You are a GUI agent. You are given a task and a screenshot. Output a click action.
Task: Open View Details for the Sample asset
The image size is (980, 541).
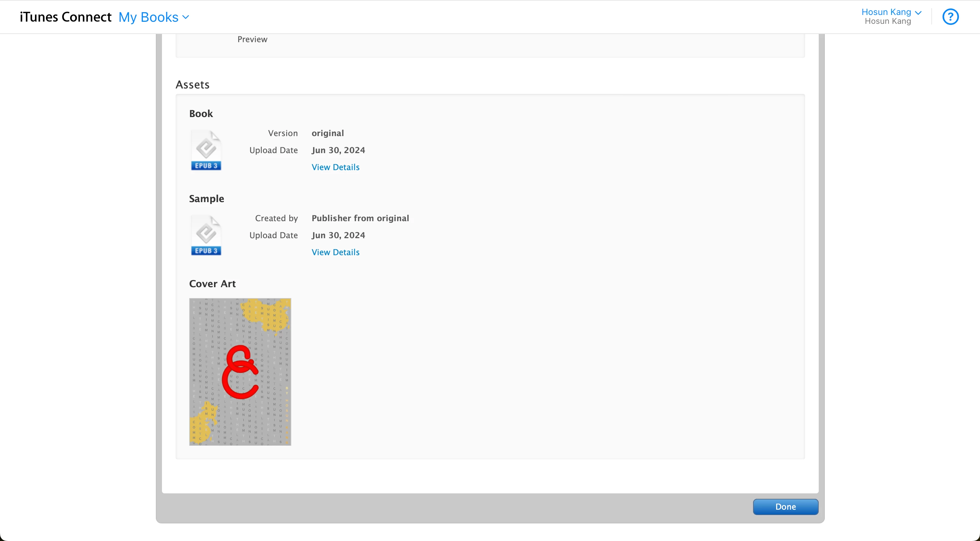tap(335, 252)
